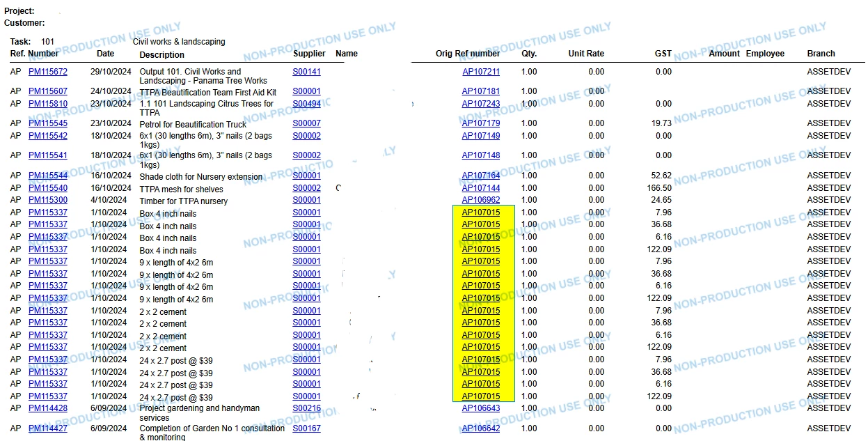Open AP107015 in Box 4 inch nails row with GST 7.96
The height and width of the screenshot is (441, 868).
(x=481, y=212)
